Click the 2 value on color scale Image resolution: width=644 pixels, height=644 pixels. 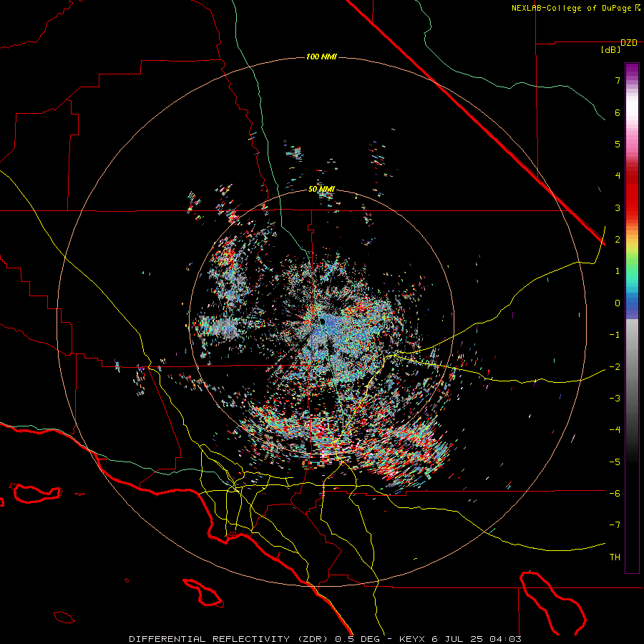[618, 240]
